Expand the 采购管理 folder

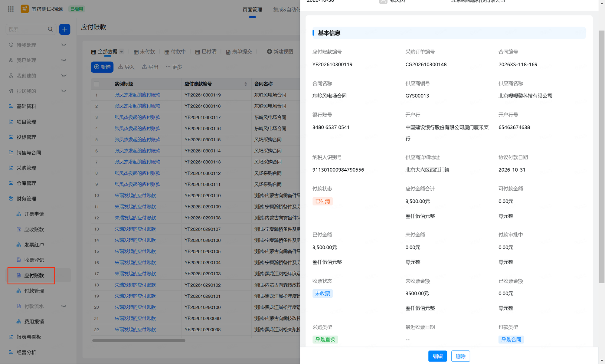click(x=26, y=168)
